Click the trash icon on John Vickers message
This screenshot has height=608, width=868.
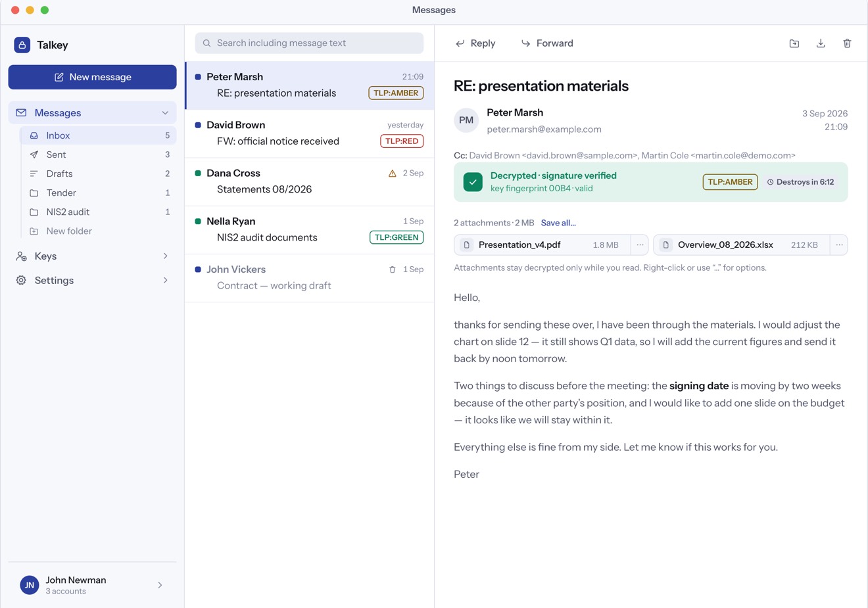tap(393, 269)
